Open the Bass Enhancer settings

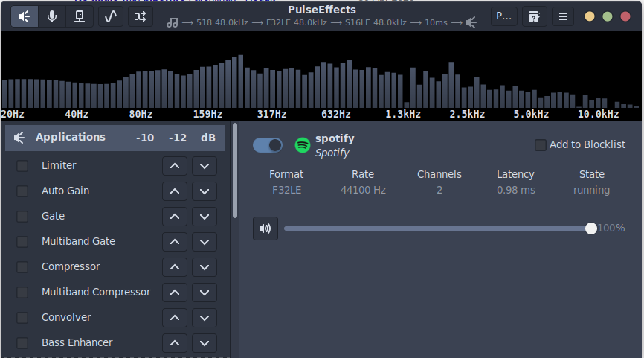(x=77, y=342)
